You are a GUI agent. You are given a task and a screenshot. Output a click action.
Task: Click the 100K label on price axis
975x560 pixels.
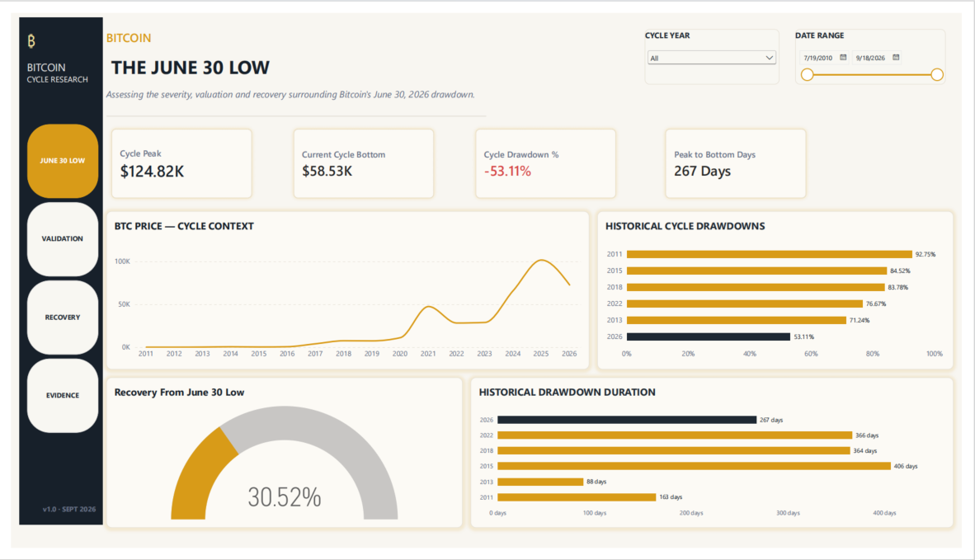tap(123, 261)
